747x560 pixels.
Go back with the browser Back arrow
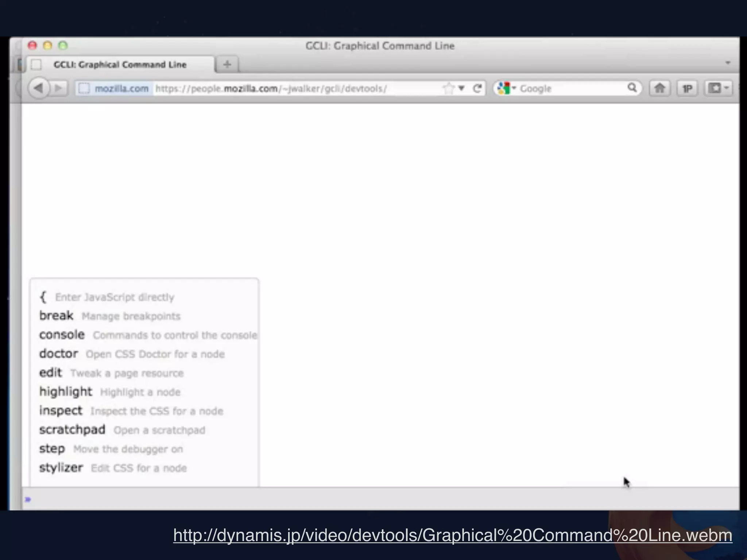point(38,88)
